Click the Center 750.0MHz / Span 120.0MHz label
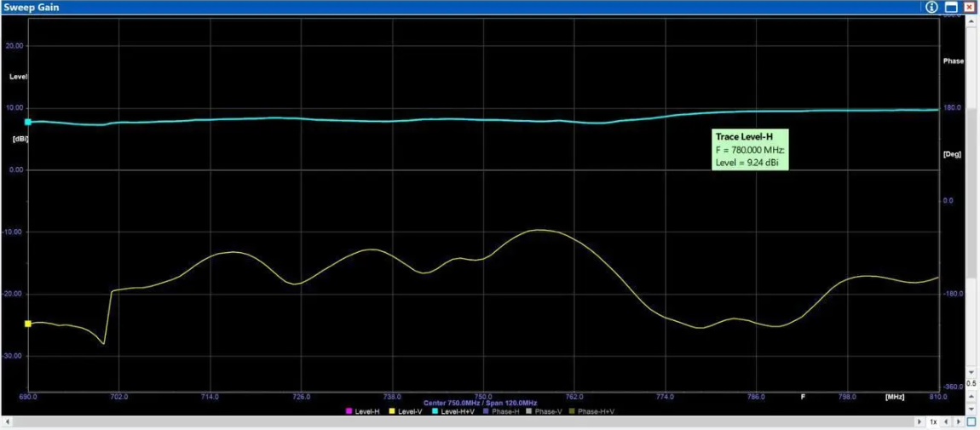 (480, 403)
